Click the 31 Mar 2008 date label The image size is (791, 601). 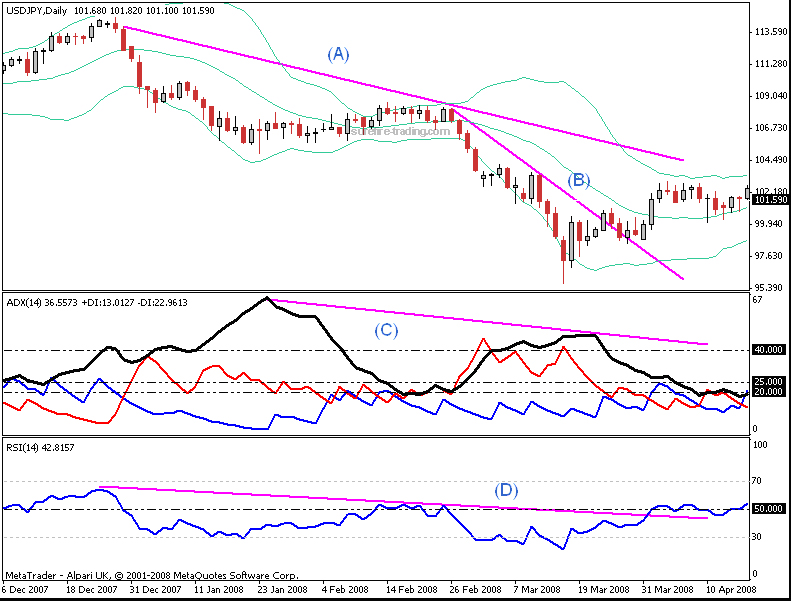(x=667, y=589)
